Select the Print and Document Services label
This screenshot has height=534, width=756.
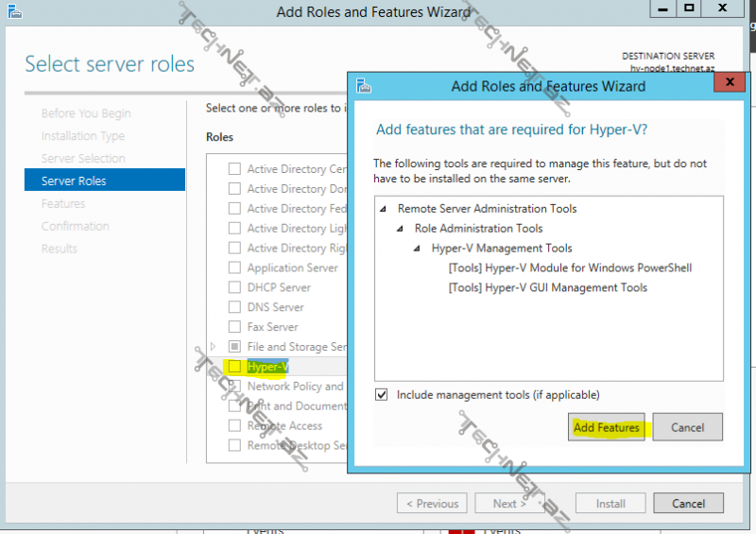(298, 406)
